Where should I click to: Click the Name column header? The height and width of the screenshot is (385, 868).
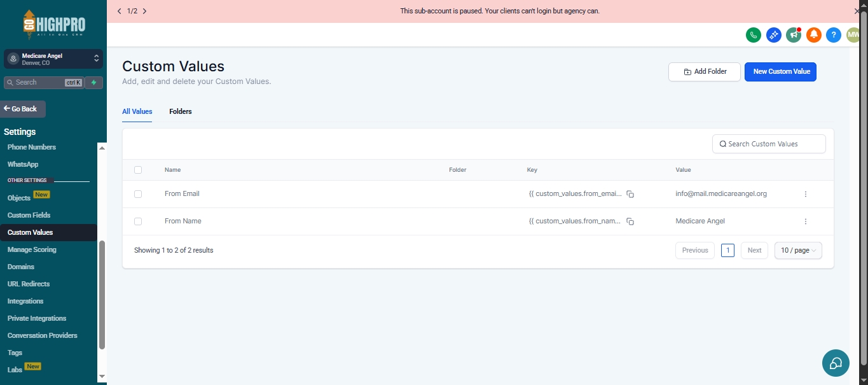(x=172, y=170)
